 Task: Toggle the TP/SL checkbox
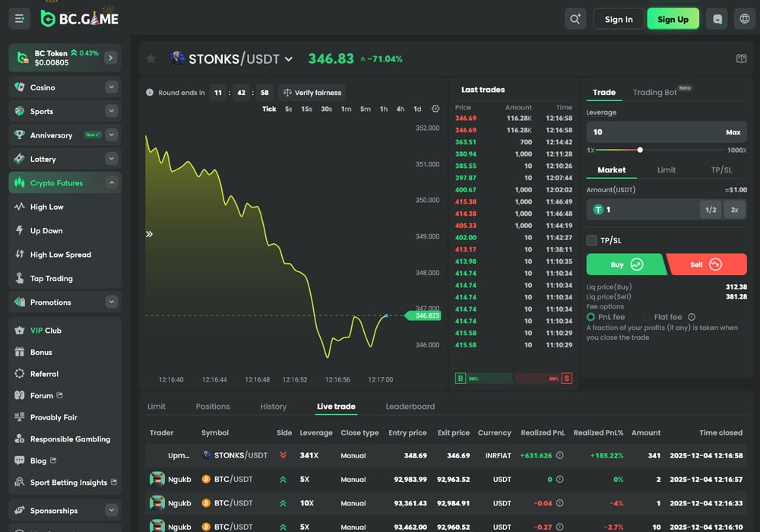tap(591, 240)
